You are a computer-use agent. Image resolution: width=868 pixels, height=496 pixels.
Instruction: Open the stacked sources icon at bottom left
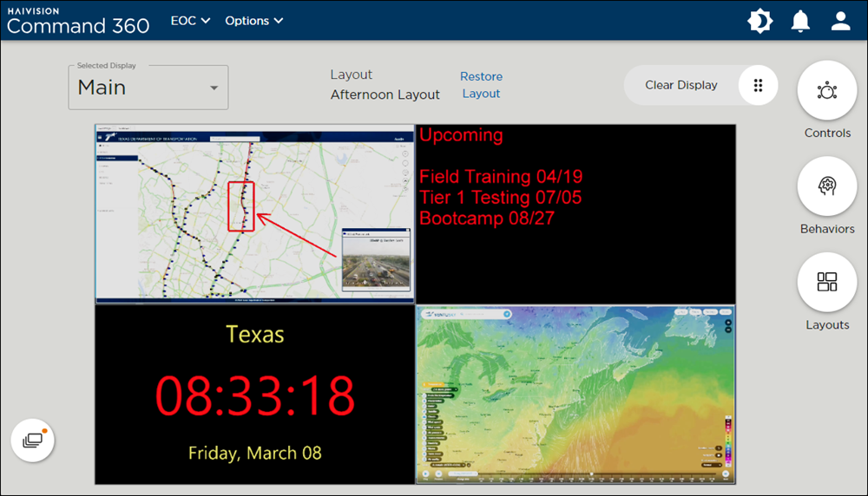[x=33, y=441]
